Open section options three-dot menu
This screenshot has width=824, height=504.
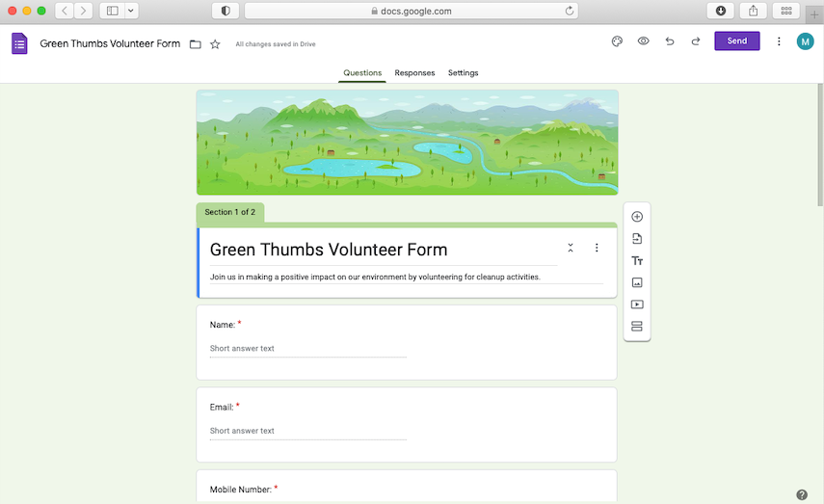point(597,249)
